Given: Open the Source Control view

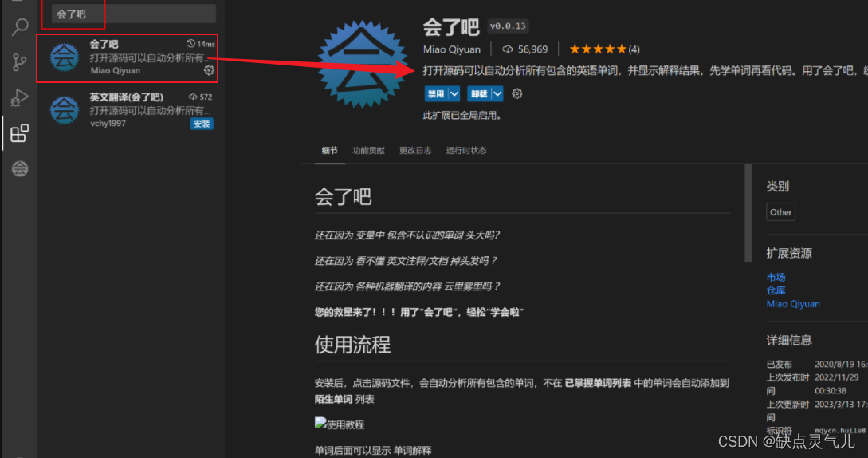Looking at the screenshot, I should (x=19, y=62).
